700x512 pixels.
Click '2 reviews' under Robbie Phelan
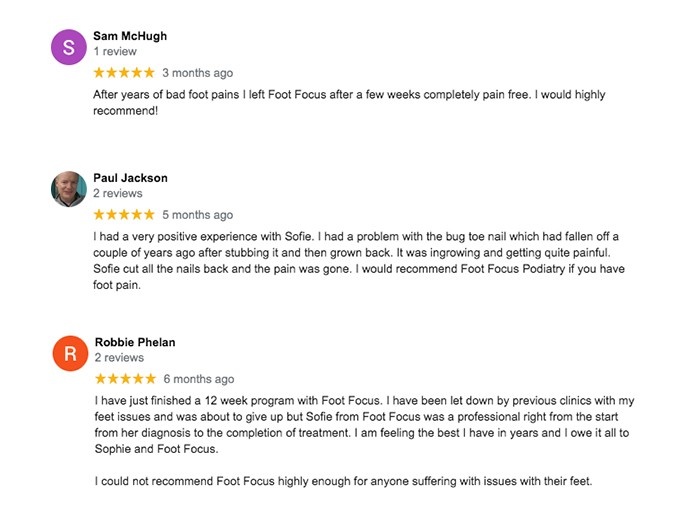(119, 358)
